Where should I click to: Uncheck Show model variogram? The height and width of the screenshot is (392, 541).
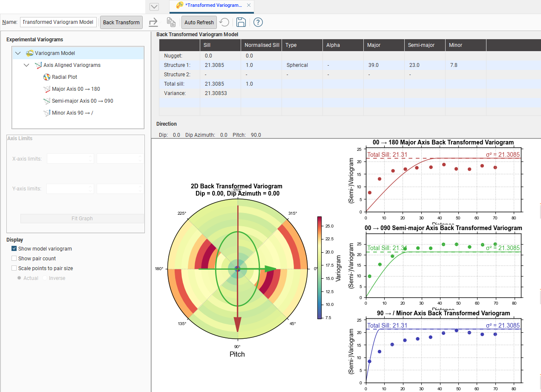pyautogui.click(x=14, y=249)
